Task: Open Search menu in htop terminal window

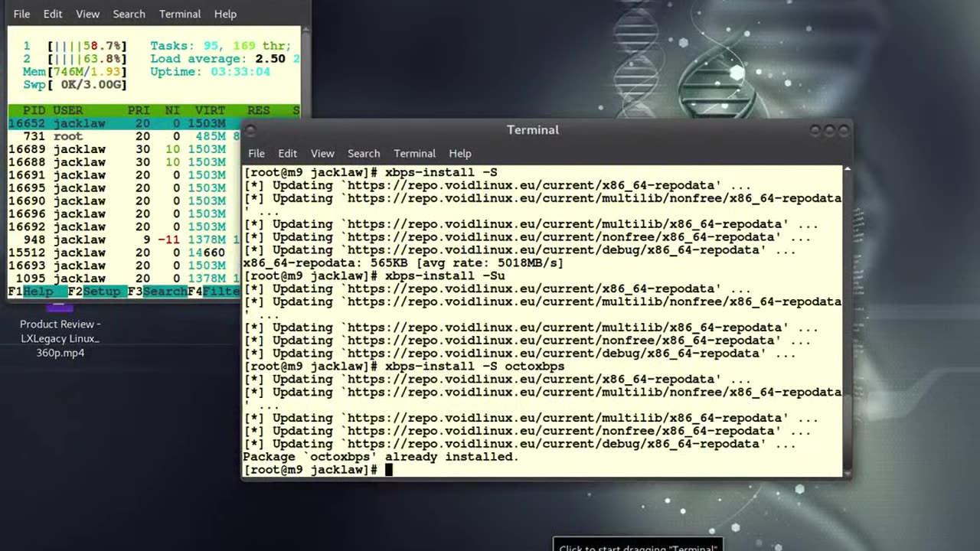Action: 129,14
